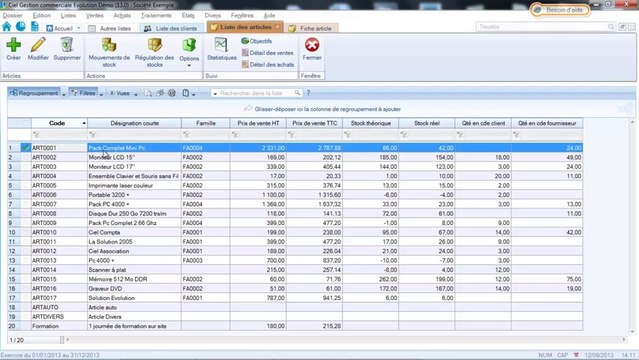Open the arrow next to Filtres
The image size is (639, 360).
tap(101, 94)
